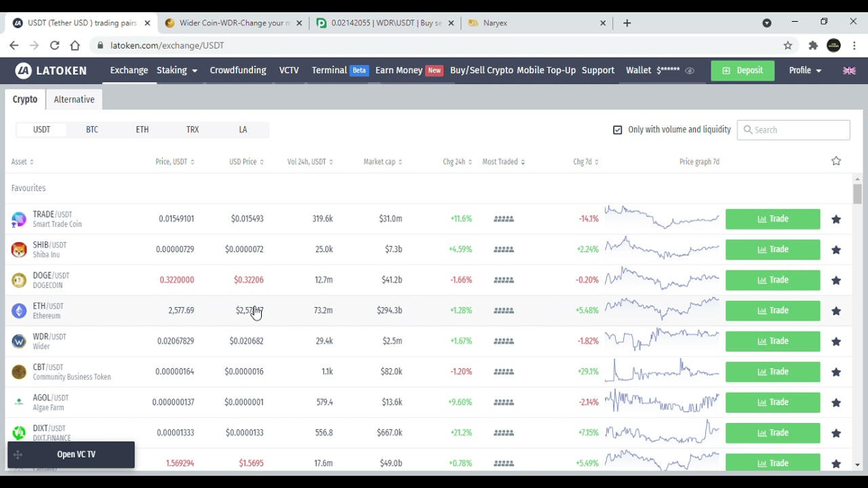Click the green Deposit button
Image resolution: width=868 pixels, height=488 pixels.
click(743, 70)
